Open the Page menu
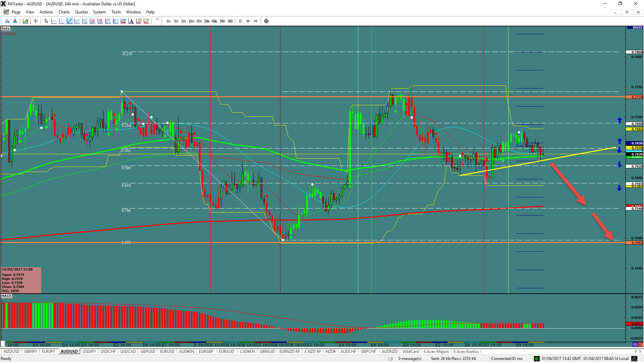Screen dimensions: 644x362 tap(16, 12)
